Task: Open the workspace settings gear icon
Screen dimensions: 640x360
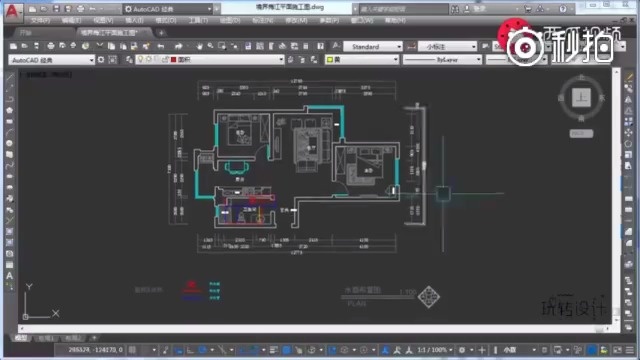Action: [101, 60]
